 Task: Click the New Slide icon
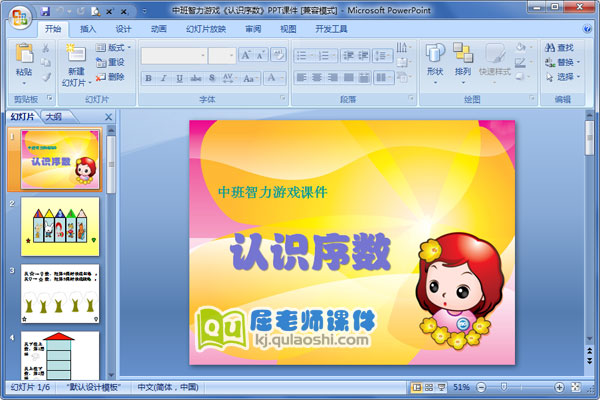tap(76, 54)
